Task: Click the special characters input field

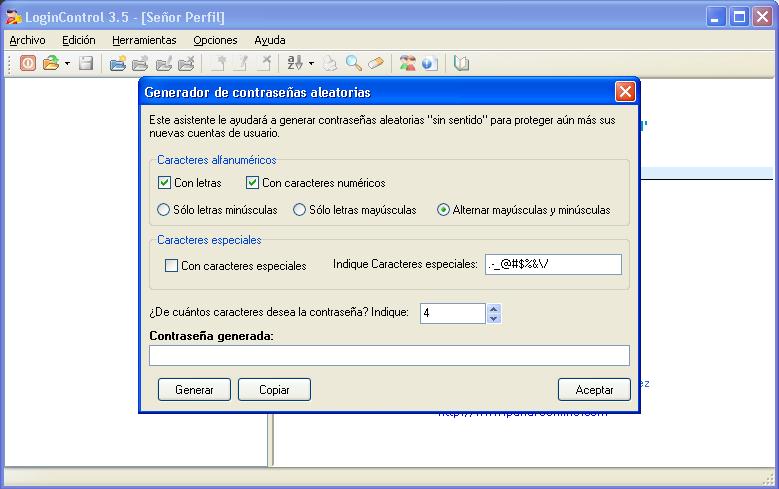Action: coord(553,264)
